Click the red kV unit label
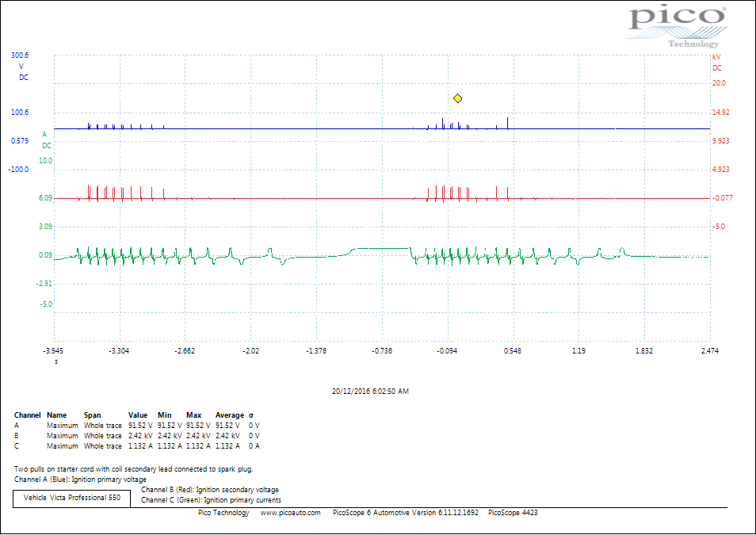 (716, 57)
